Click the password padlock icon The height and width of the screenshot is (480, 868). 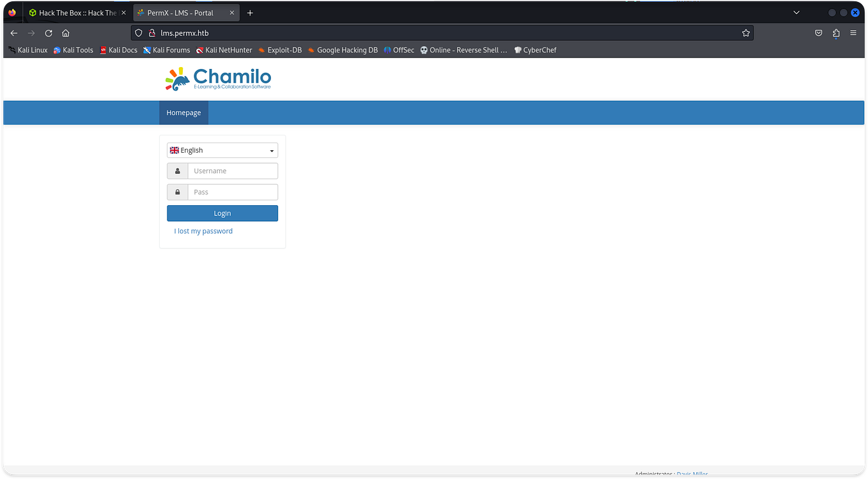tap(177, 192)
